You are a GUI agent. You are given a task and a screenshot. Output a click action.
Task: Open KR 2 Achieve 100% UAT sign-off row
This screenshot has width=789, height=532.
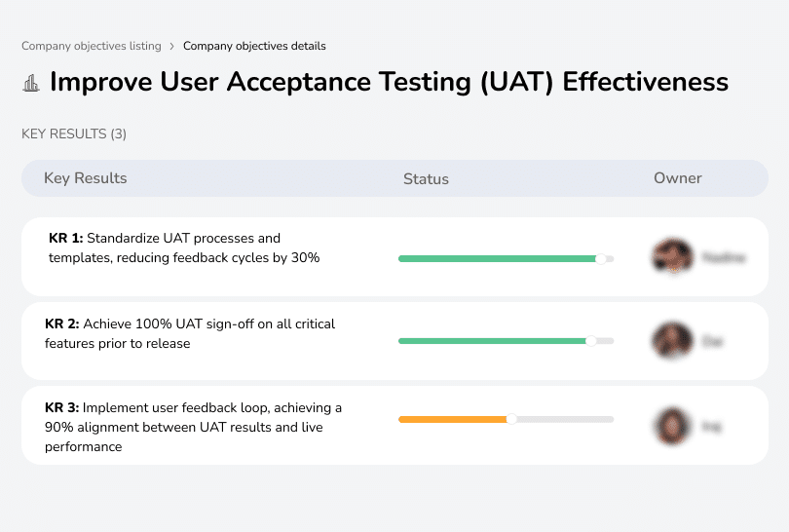tap(394, 341)
